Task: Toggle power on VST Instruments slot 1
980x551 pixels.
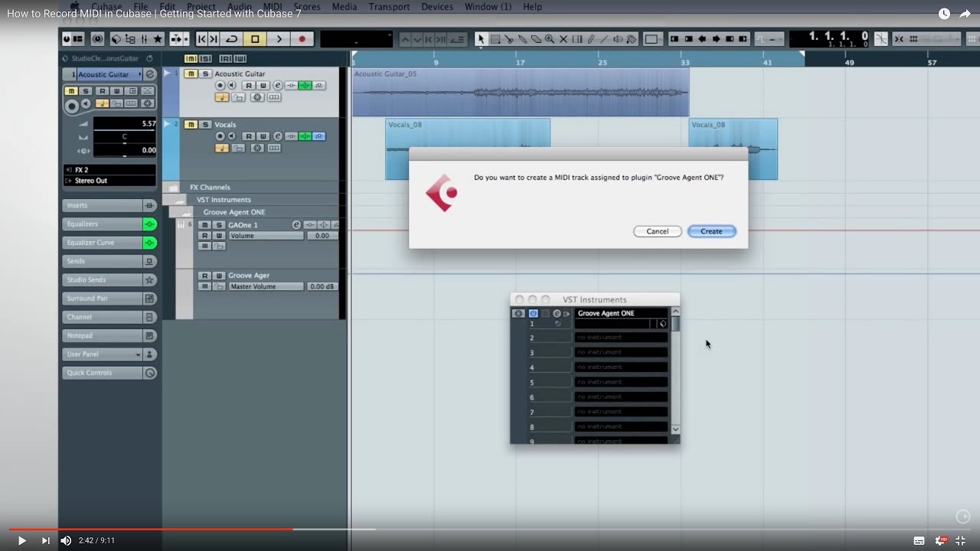Action: (x=533, y=314)
